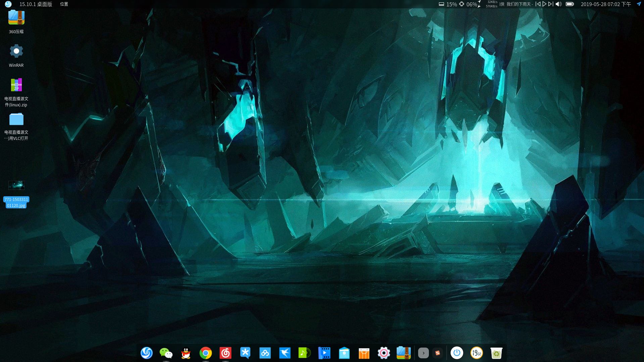644x362 pixels.
Task: Click the CPU usage indicator 06%
Action: (x=468, y=4)
